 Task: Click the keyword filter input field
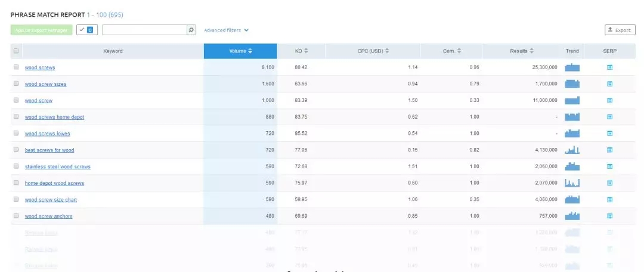(144, 30)
